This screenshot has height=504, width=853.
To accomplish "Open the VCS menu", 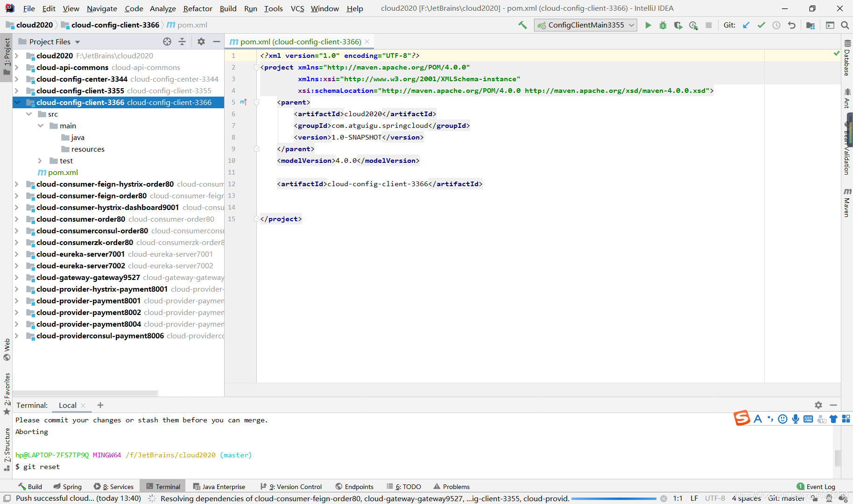I will (x=297, y=8).
